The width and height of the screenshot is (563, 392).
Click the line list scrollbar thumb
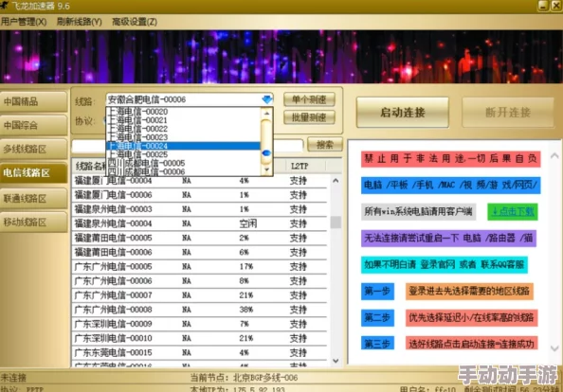coord(336,222)
